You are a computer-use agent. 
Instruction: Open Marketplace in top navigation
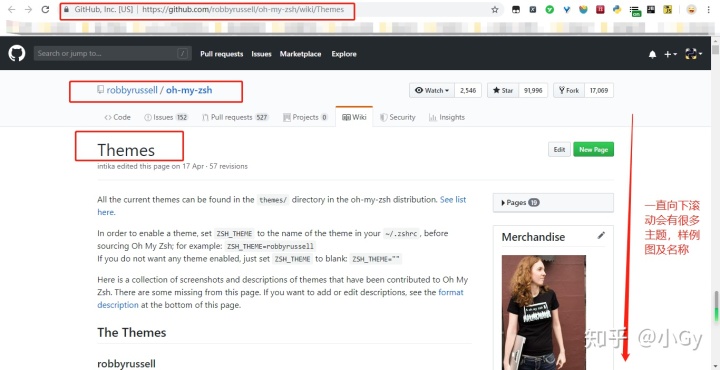click(x=300, y=54)
